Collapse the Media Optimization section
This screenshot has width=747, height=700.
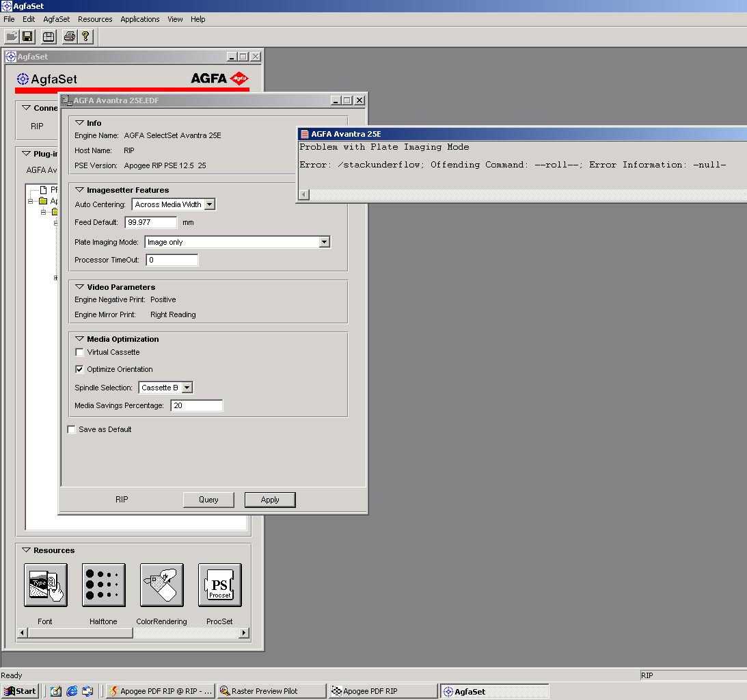[x=79, y=339]
